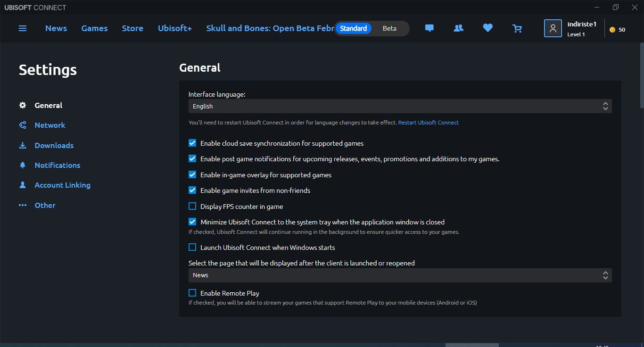Viewport: 644px width, 347px height.
Task: Toggle minimize to system tray checkbox
Action: (192, 222)
